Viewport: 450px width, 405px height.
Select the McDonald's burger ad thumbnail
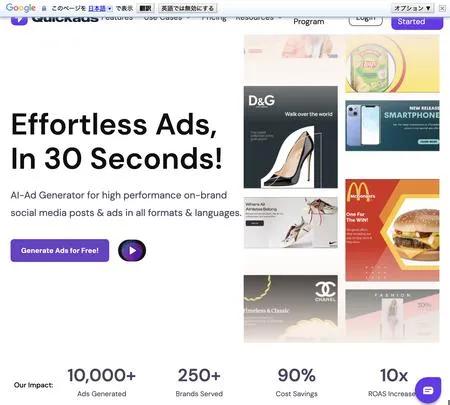pos(392,230)
